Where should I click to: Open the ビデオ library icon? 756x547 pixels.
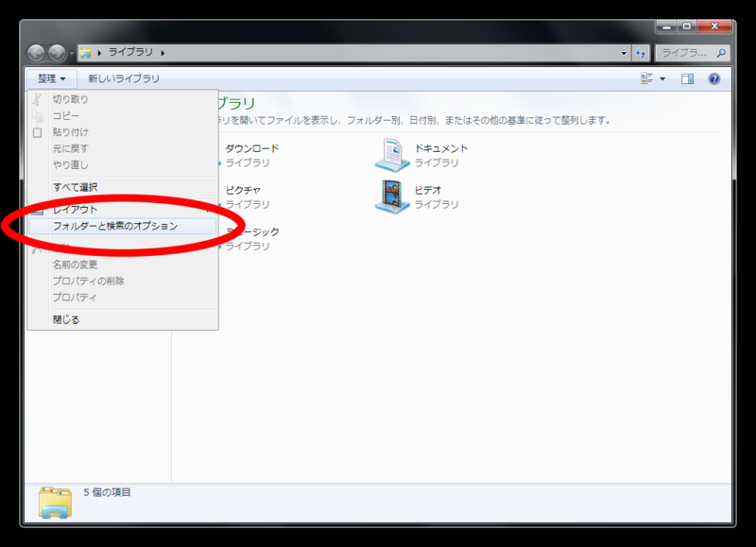[393, 194]
